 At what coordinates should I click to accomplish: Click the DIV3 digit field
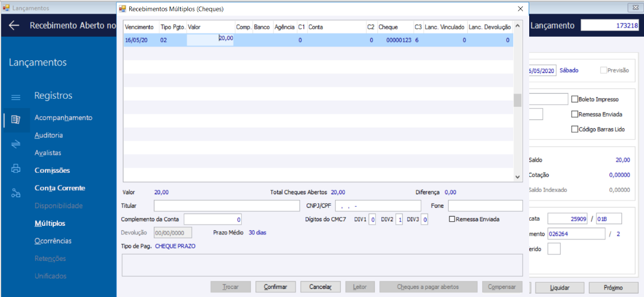click(x=425, y=220)
